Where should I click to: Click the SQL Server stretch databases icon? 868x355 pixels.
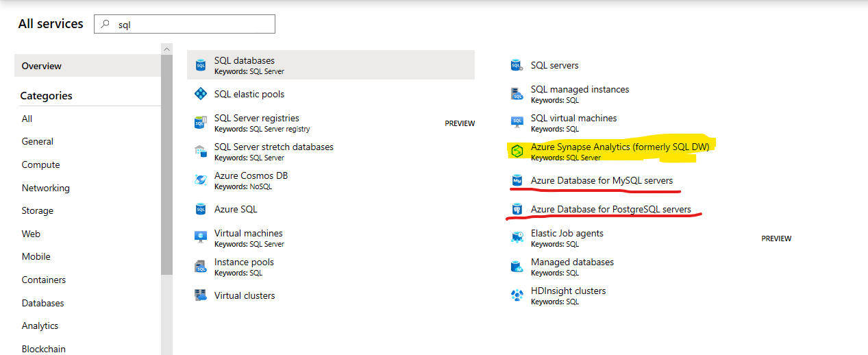(x=201, y=151)
